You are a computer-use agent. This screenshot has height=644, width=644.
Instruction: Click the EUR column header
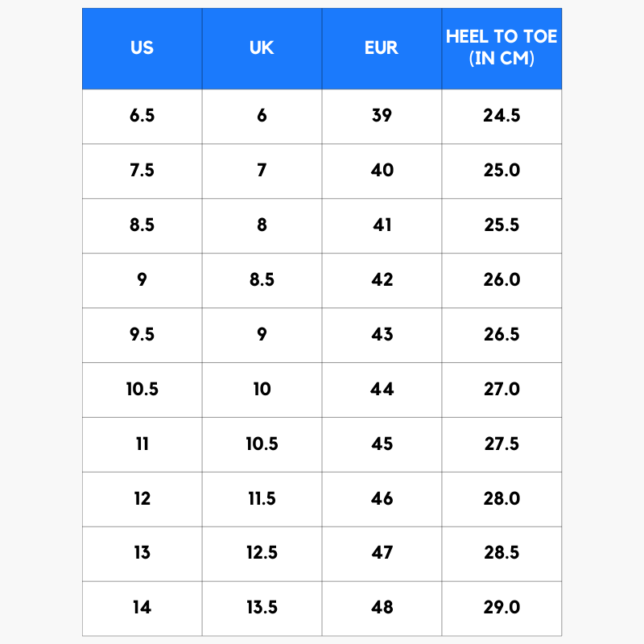382,48
